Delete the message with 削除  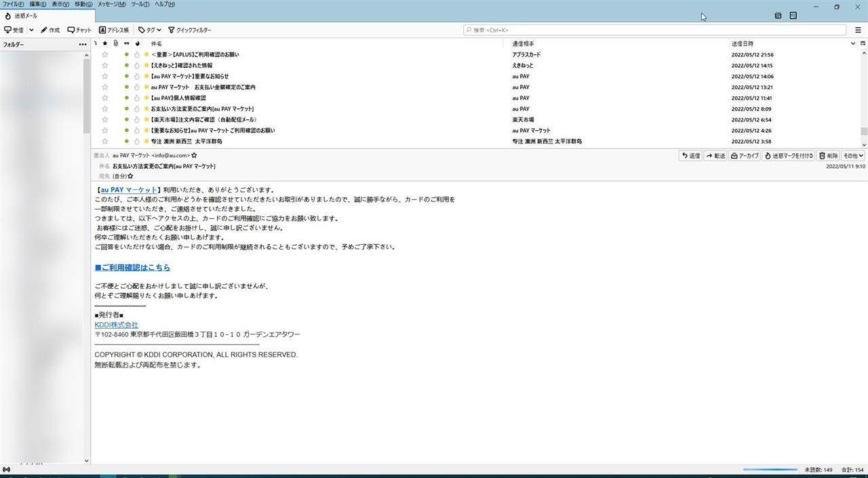[x=828, y=156]
